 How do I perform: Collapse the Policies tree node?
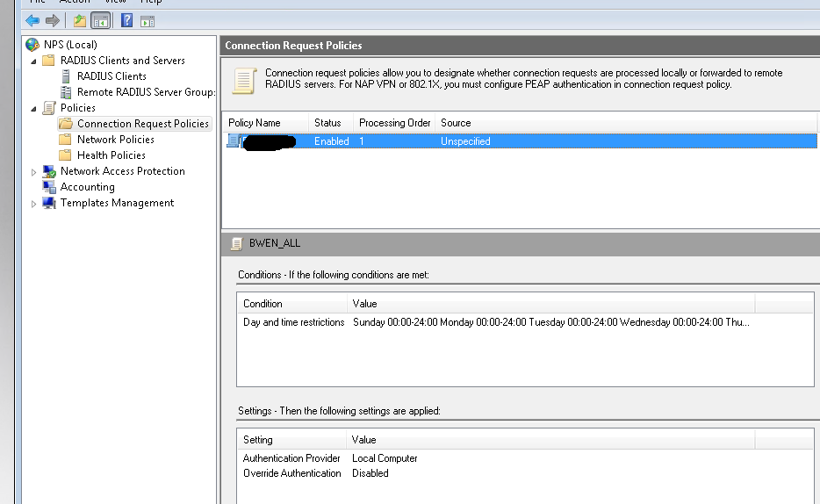pos(34,109)
